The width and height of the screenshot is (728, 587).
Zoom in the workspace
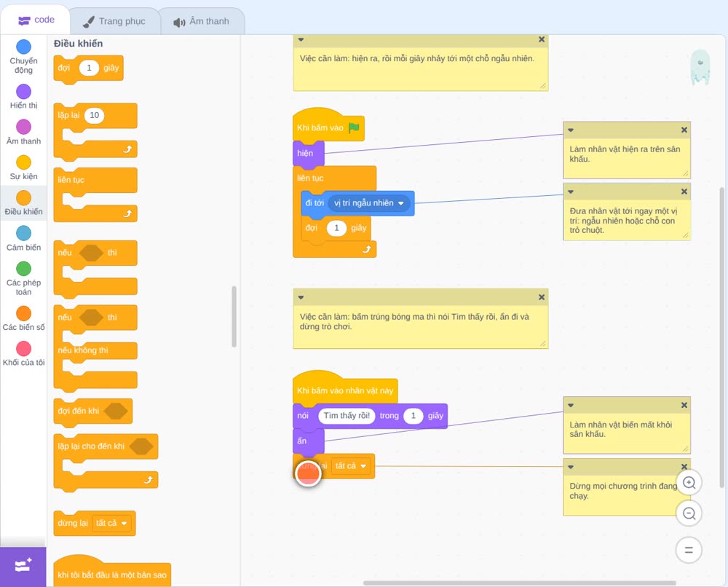(689, 483)
